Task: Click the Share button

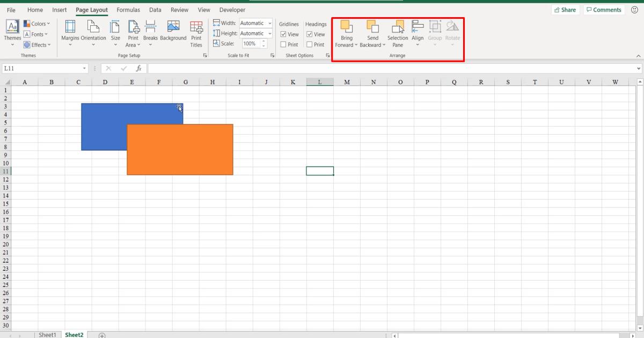Action: (x=566, y=9)
